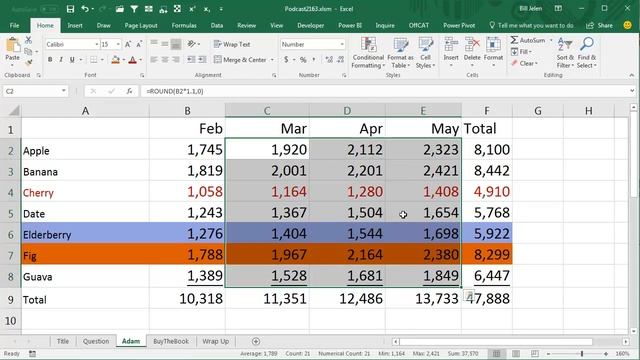Click the Tell me what you want to do box
This screenshot has width=640, height=360.
click(x=531, y=25)
